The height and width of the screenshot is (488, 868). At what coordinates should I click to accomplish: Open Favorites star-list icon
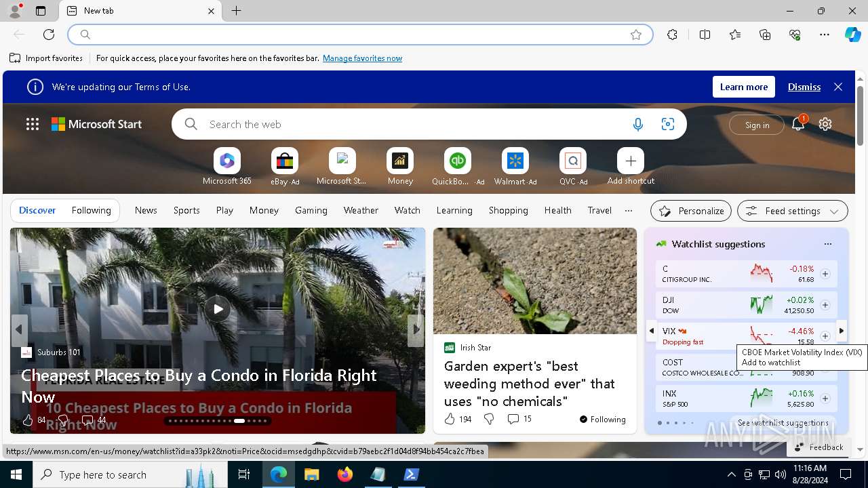pos(735,35)
